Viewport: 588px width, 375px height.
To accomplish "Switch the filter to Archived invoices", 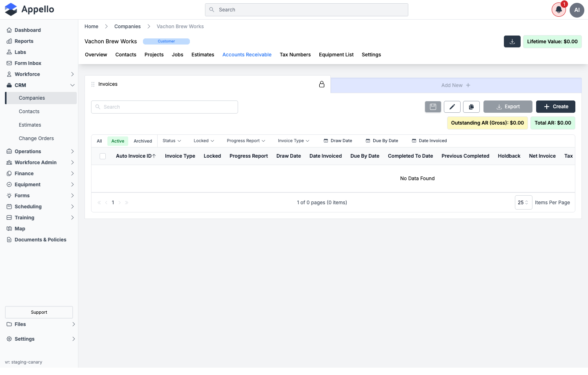I will coord(143,141).
